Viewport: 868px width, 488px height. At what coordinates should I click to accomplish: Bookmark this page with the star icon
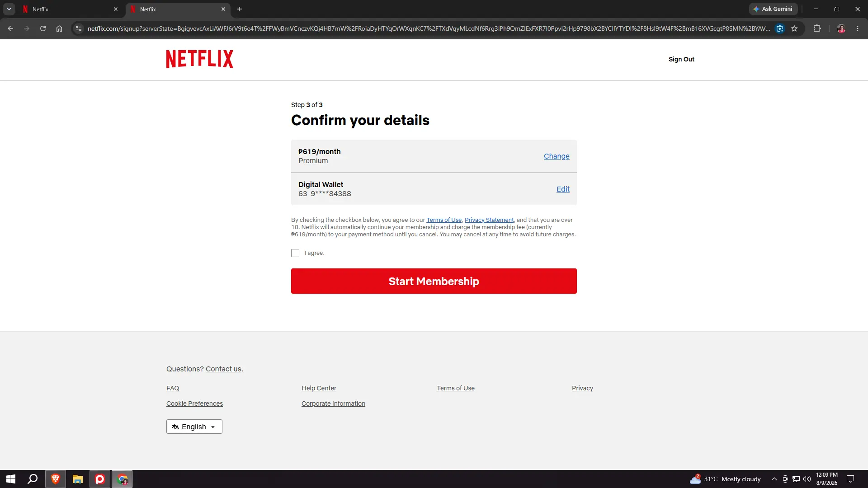[794, 28]
